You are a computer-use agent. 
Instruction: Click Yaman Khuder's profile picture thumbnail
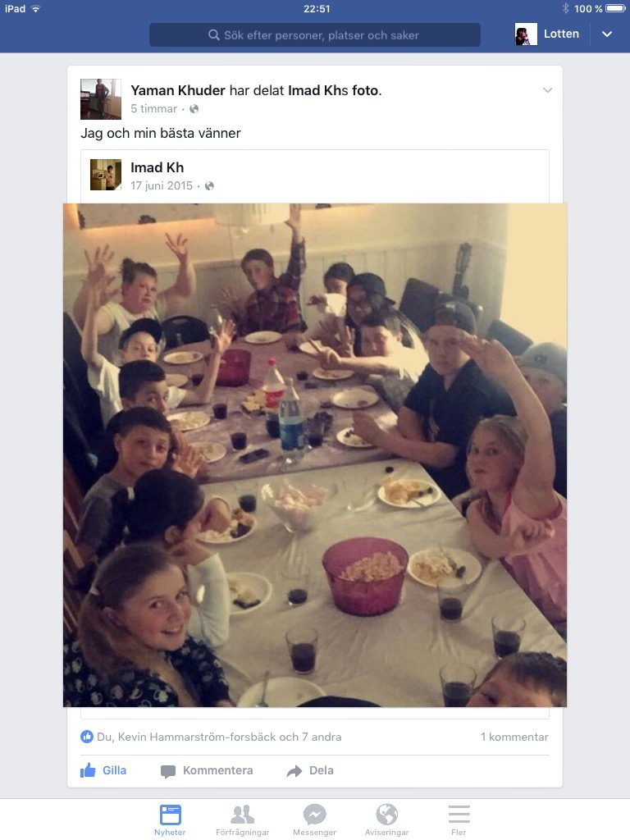pyautogui.click(x=101, y=99)
